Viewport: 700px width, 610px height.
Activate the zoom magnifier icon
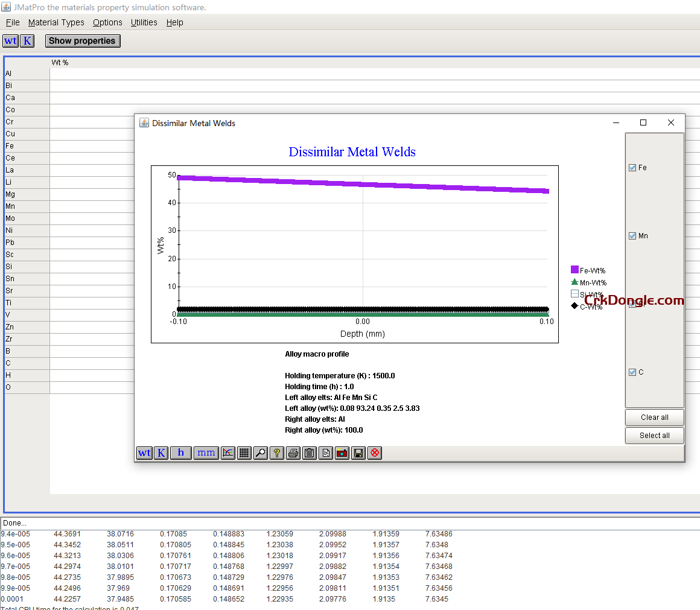(260, 453)
